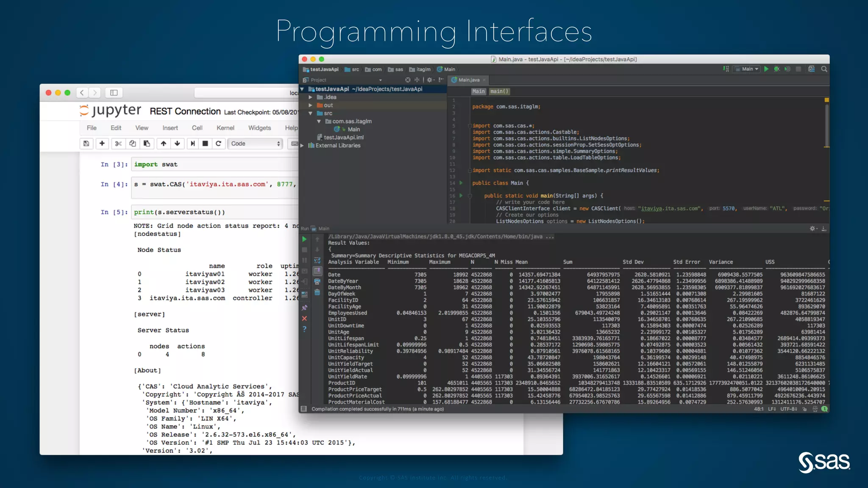
Task: Open Search Everywhere with the magnifier icon
Action: click(824, 69)
